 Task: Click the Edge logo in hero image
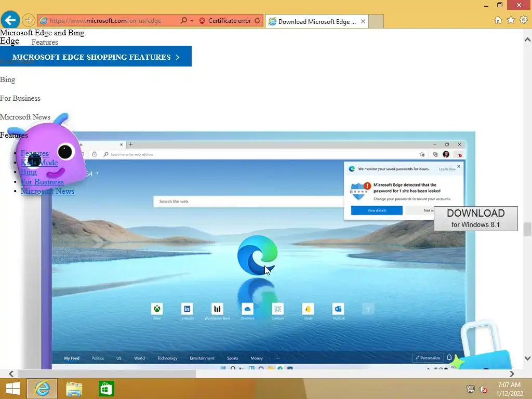(258, 255)
